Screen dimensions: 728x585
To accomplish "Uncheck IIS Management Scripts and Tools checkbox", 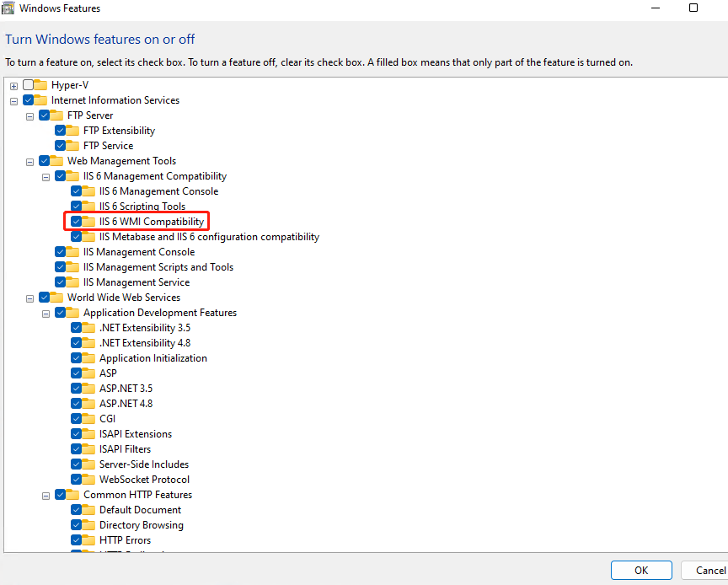I will [x=61, y=266].
